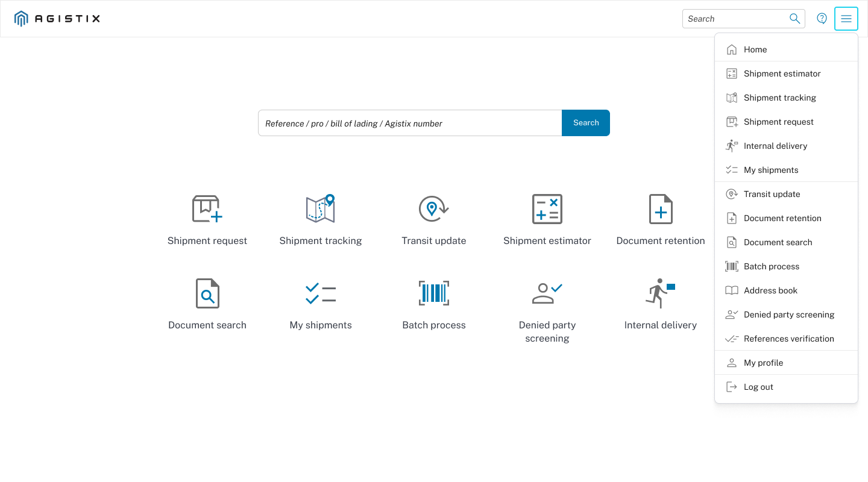The image size is (868, 482).
Task: Open the Shipment request tile icon
Action: tap(207, 209)
